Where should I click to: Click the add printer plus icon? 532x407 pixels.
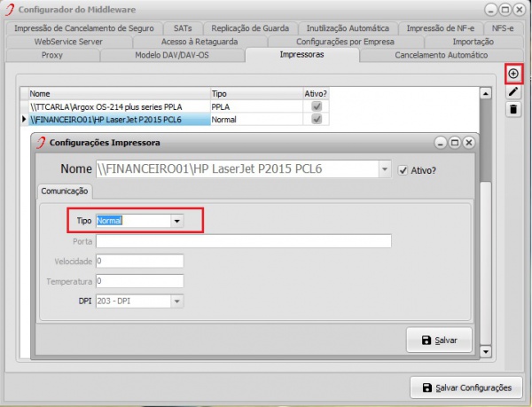512,73
